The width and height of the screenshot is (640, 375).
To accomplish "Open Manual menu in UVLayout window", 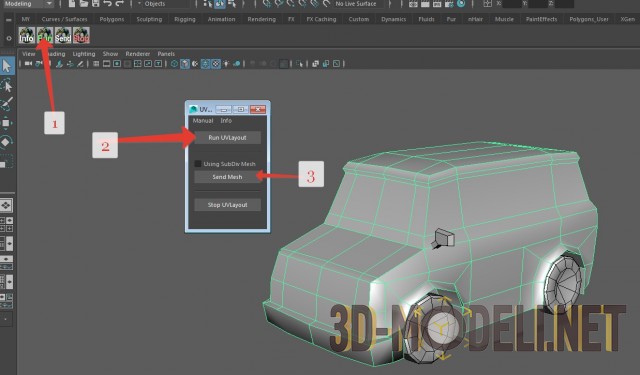I will (x=203, y=121).
